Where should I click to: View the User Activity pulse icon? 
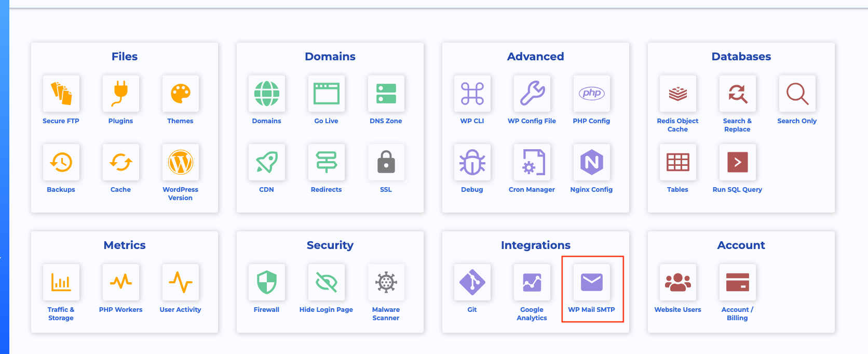(x=181, y=282)
